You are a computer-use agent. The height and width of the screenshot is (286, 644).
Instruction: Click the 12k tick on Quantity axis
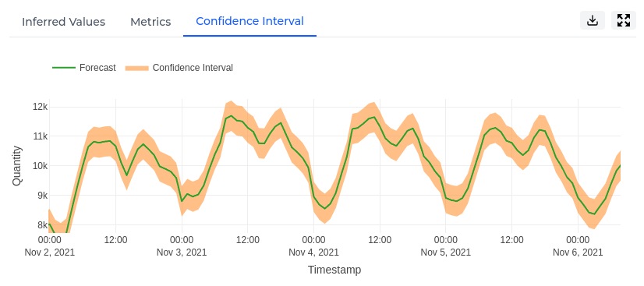tap(41, 107)
